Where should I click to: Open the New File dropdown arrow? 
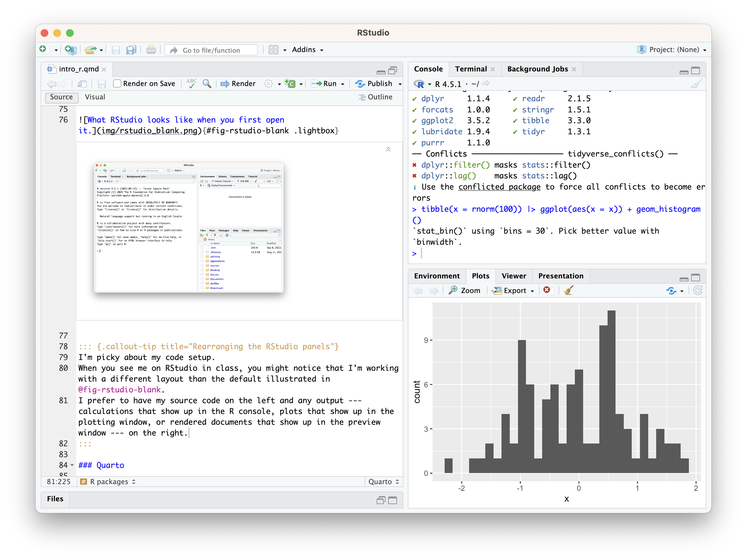tap(56, 50)
